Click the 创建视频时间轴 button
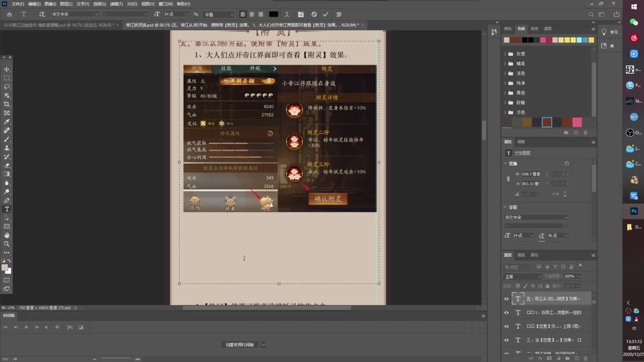 tap(240, 344)
